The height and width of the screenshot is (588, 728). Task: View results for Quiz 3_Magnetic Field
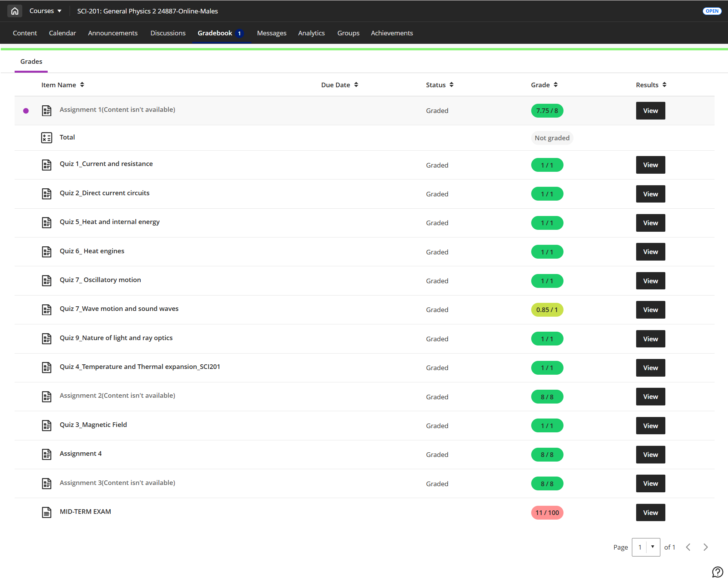coord(650,425)
